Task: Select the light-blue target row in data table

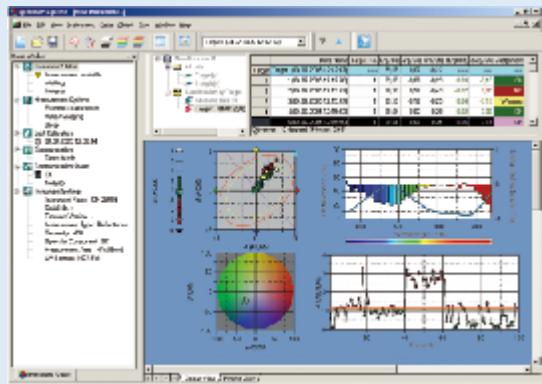Action: click(x=387, y=70)
